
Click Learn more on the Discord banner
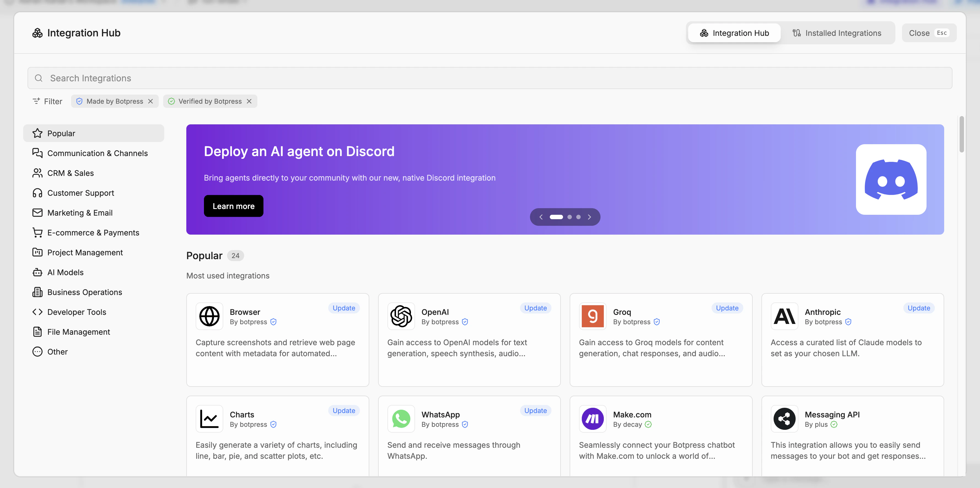coord(233,206)
